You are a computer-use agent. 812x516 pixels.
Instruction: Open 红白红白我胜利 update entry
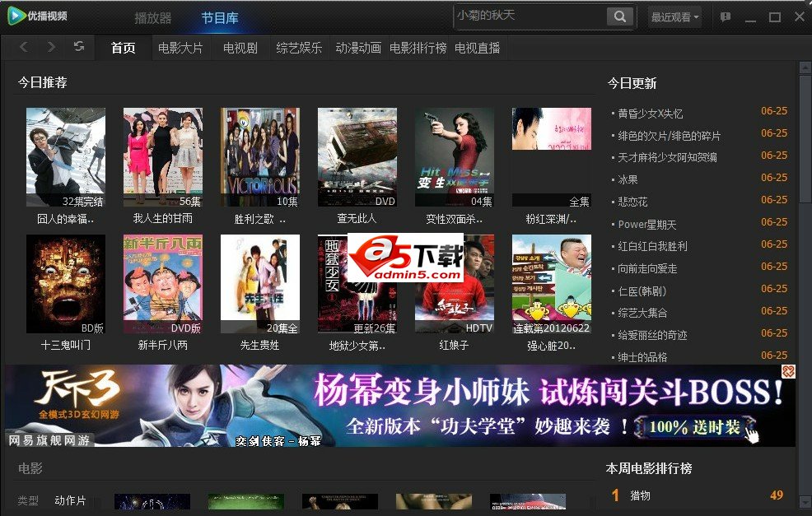[652, 246]
